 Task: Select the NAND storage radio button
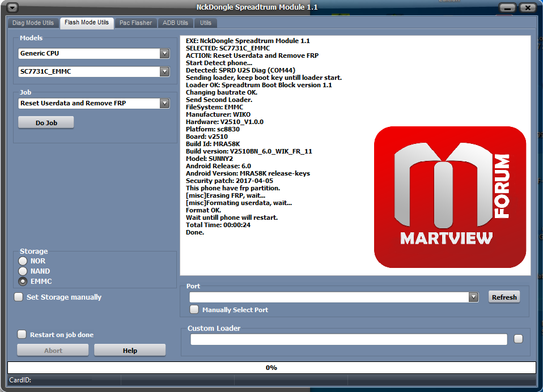[23, 271]
